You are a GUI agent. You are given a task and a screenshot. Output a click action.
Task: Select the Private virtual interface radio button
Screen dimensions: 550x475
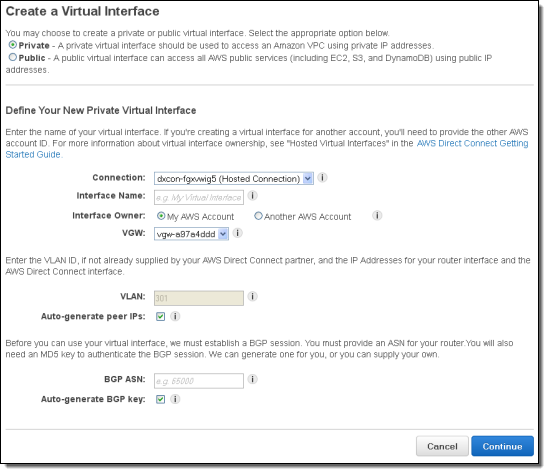(13, 45)
